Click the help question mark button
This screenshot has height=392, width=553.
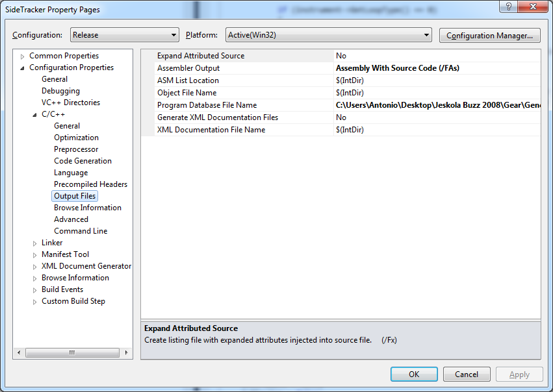509,6
